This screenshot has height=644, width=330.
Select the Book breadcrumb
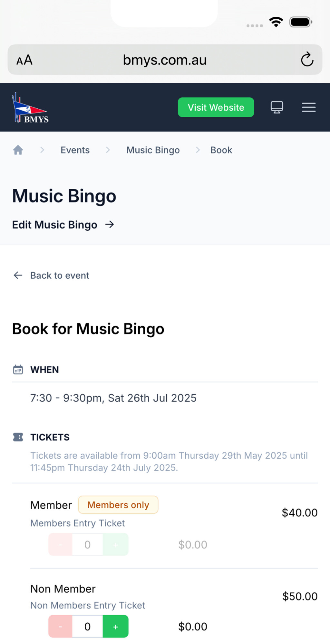[x=221, y=150]
